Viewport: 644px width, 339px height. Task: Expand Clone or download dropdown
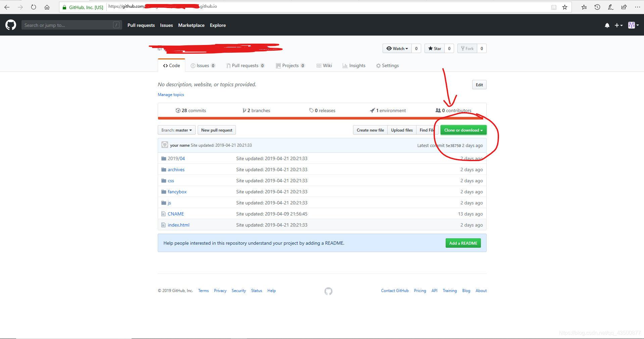click(463, 130)
